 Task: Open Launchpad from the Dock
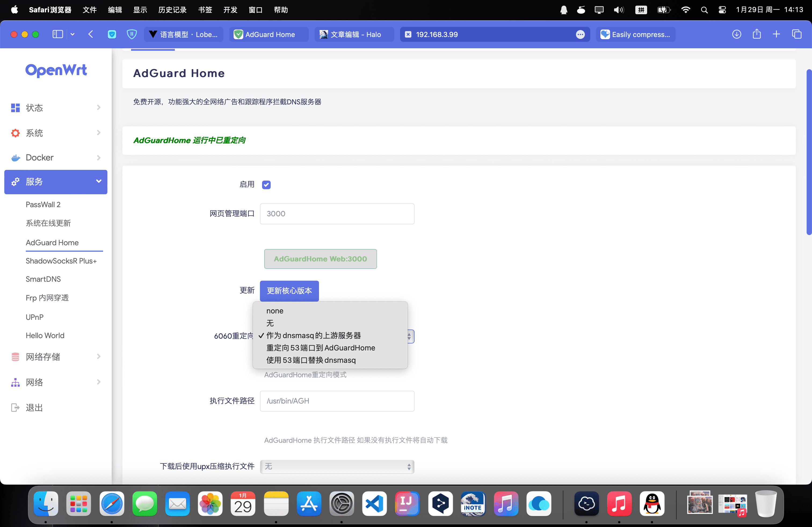pyautogui.click(x=78, y=503)
